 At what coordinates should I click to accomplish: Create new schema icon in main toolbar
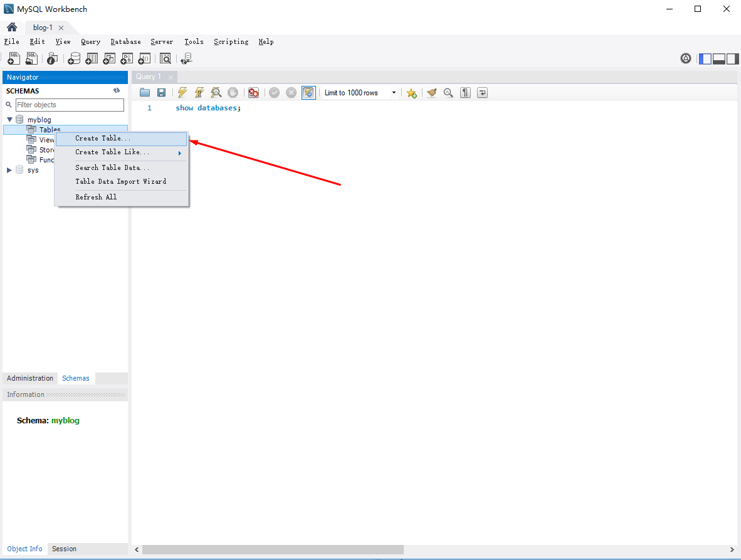click(x=74, y=58)
